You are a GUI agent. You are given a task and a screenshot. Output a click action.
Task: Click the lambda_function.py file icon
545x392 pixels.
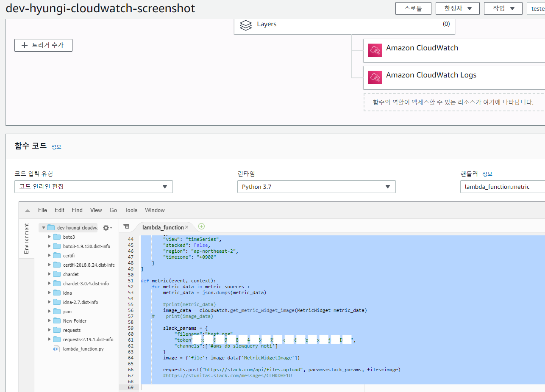[x=56, y=349]
